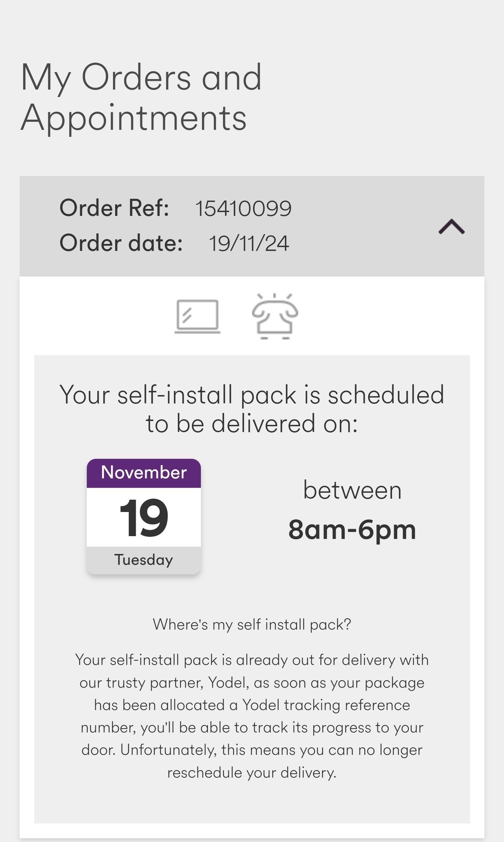Tap the large 19 date number
The height and width of the screenshot is (842, 504).
click(x=144, y=518)
